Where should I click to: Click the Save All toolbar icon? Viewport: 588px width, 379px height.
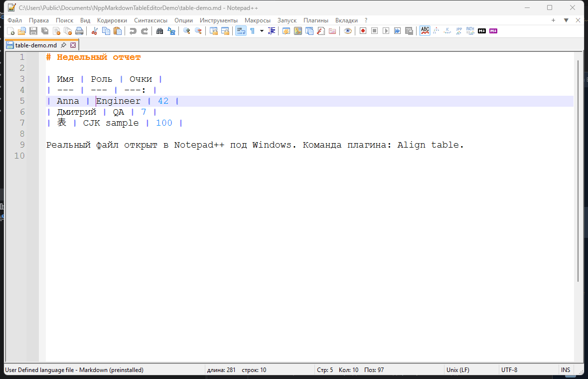(x=45, y=31)
